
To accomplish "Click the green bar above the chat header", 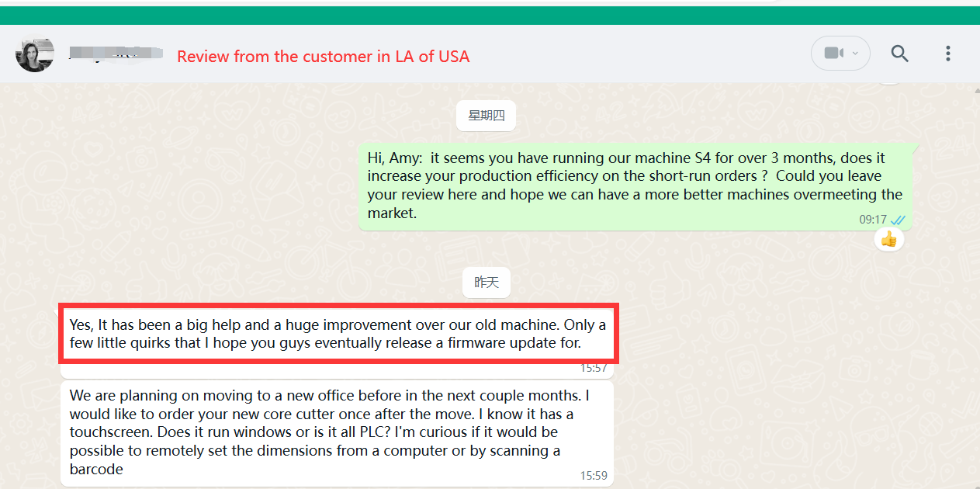I will pyautogui.click(x=490, y=16).
